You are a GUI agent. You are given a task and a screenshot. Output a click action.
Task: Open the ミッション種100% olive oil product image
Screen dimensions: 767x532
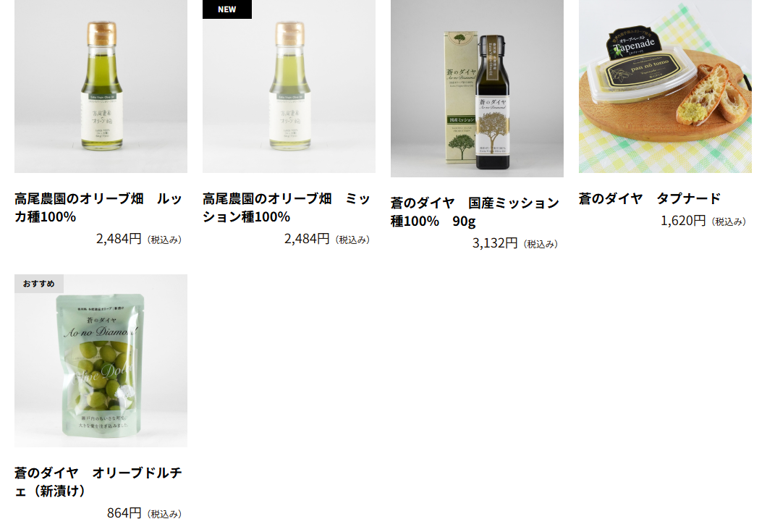click(289, 86)
